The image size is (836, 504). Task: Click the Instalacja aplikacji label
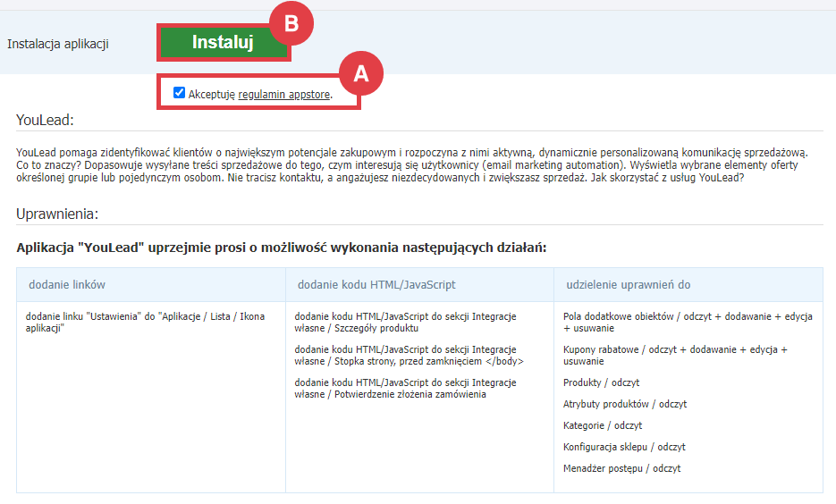pyautogui.click(x=58, y=43)
